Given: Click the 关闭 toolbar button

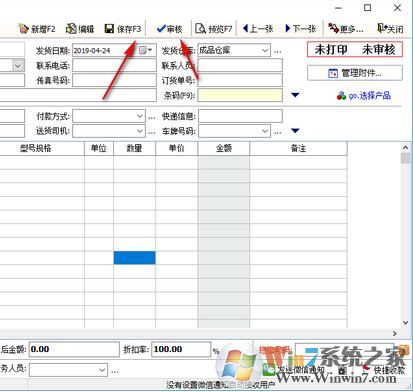Looking at the screenshot, I should (x=390, y=29).
